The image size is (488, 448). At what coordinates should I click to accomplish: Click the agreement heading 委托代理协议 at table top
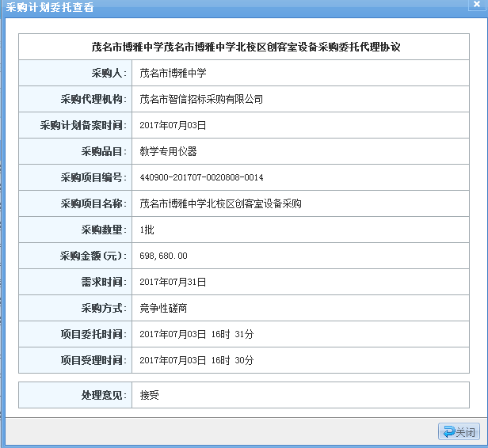pyautogui.click(x=246, y=47)
